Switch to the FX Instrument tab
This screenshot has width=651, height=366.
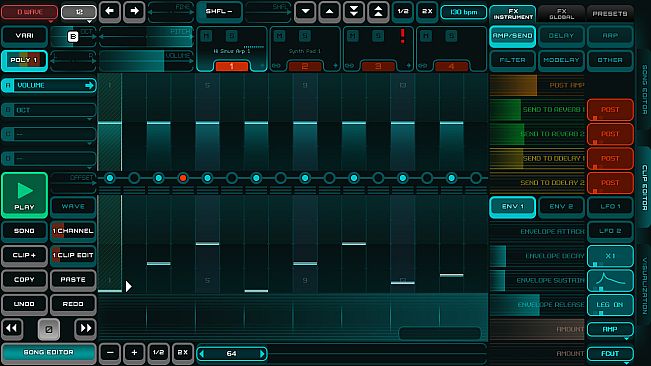[513, 14]
